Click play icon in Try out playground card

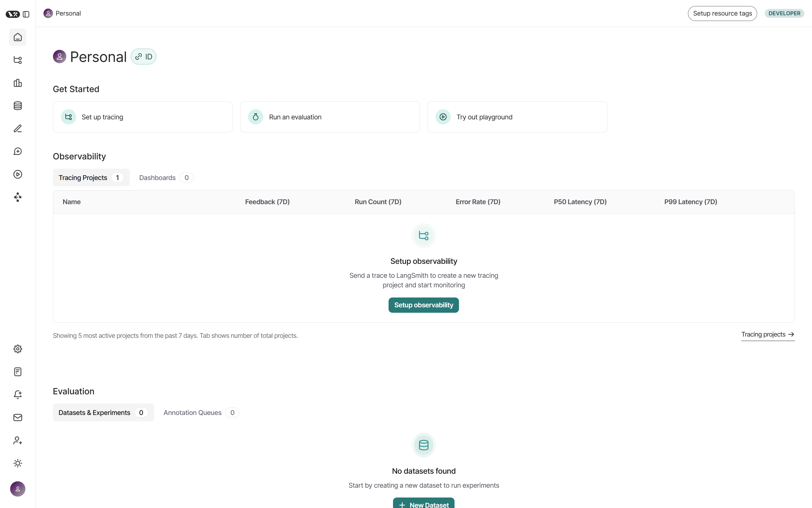(443, 117)
